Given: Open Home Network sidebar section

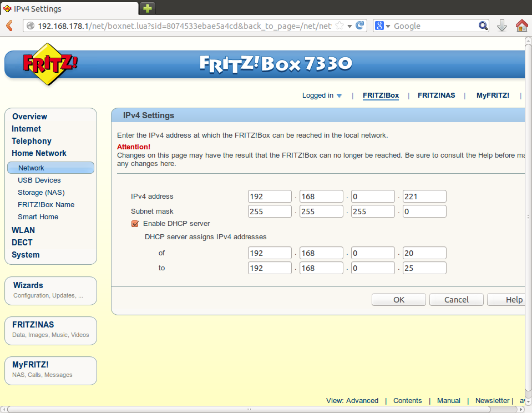Looking at the screenshot, I should coord(39,153).
